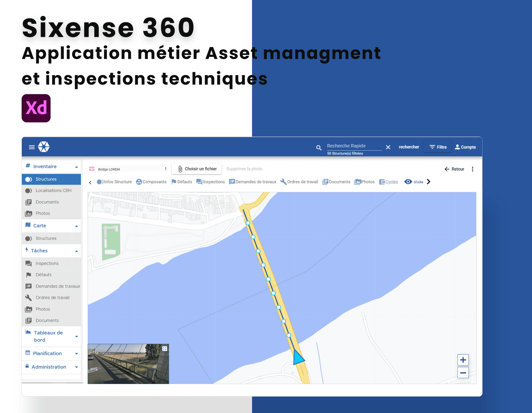This screenshot has height=413, width=532.
Task: Switch to the Composants tab
Action: pos(151,182)
